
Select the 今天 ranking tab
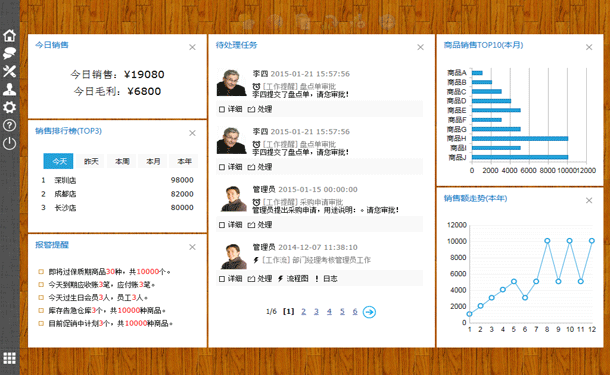58,161
